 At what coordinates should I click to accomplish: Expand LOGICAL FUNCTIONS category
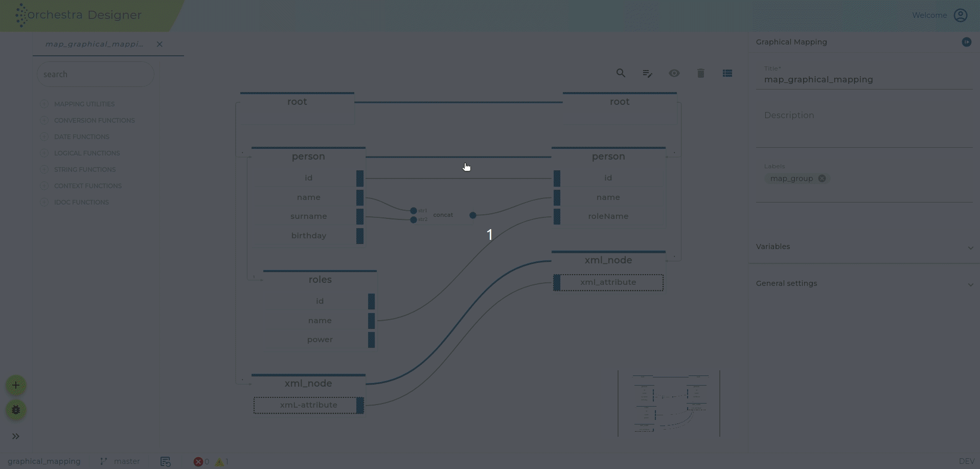pyautogui.click(x=44, y=153)
